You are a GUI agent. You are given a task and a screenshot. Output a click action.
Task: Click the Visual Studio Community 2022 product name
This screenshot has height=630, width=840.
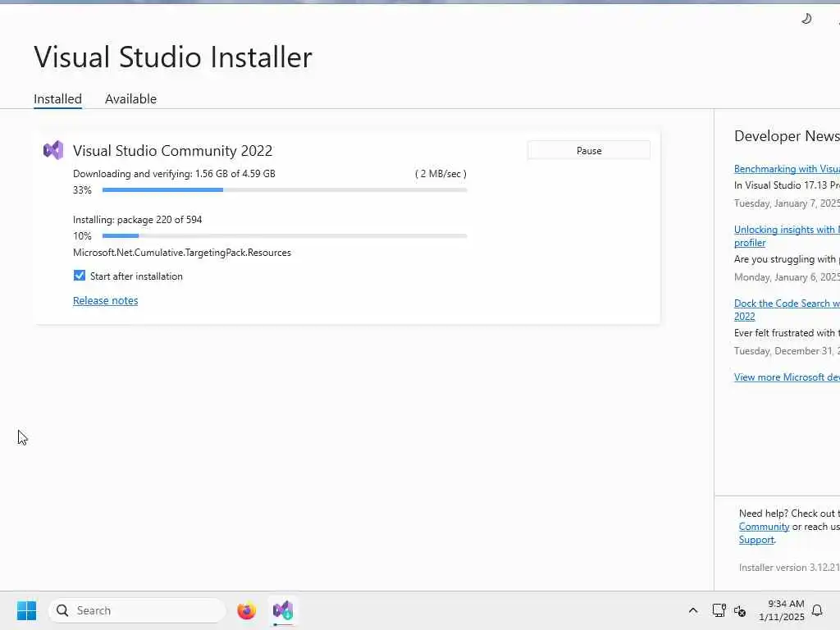click(172, 151)
